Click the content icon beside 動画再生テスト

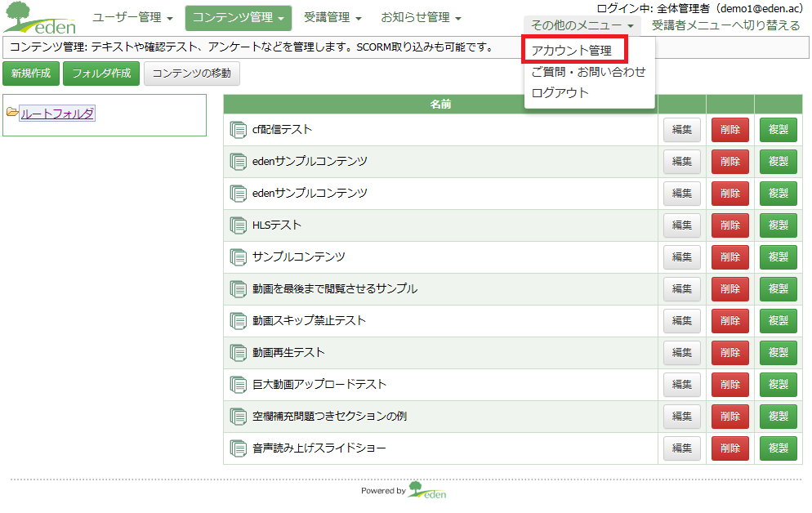tap(239, 353)
